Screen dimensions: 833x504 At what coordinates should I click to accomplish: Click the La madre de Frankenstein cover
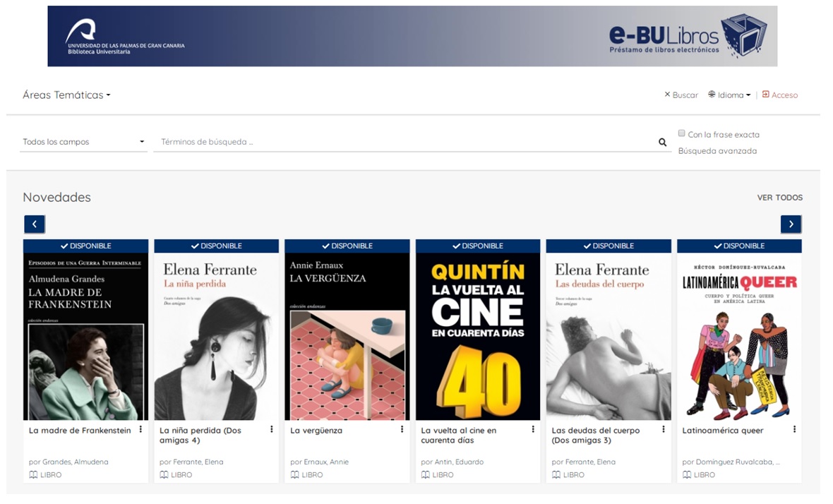[85, 336]
